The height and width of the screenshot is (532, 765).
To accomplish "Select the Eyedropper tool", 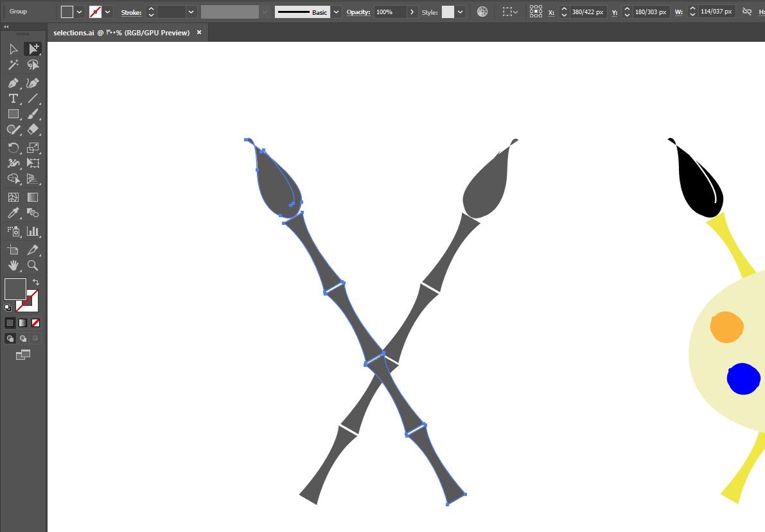I will 13,213.
